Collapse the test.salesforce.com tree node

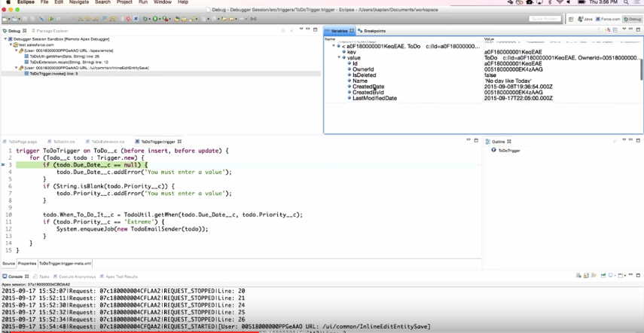(11, 44)
